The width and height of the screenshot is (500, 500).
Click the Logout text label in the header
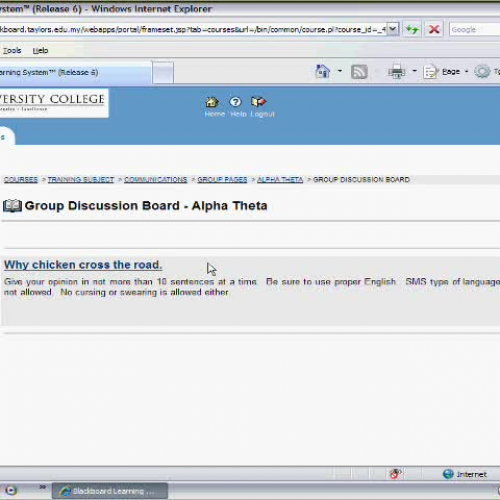262,114
